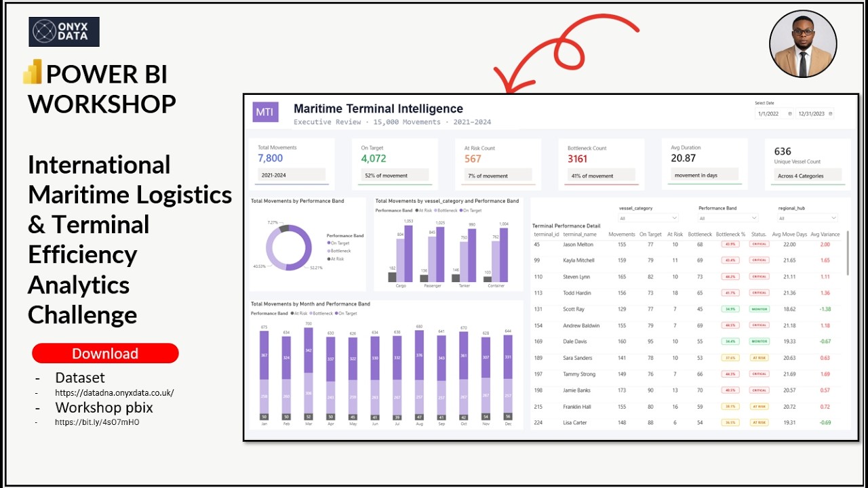868x488 pixels.
Task: Click On Target in the donut legend
Action: (x=338, y=243)
